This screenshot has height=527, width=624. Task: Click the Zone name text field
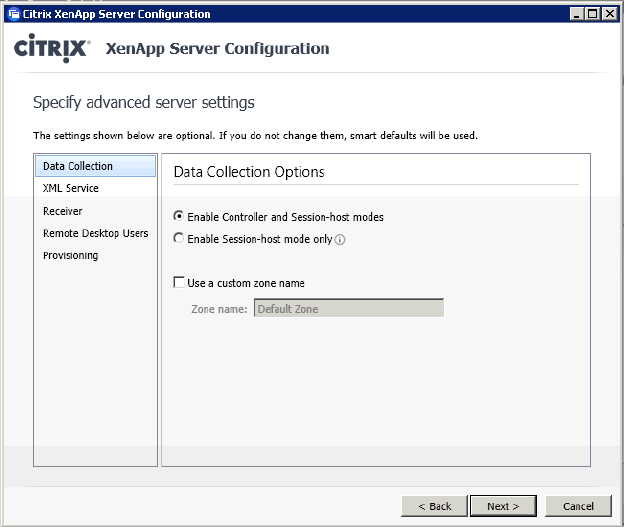click(348, 309)
